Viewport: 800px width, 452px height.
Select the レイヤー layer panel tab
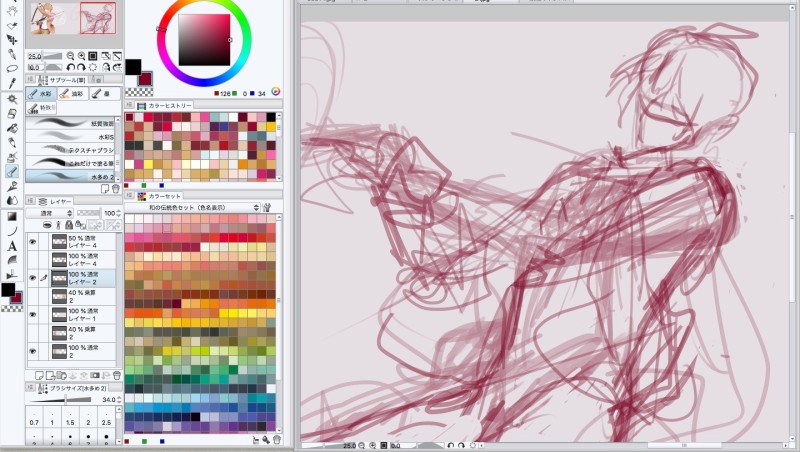54,202
